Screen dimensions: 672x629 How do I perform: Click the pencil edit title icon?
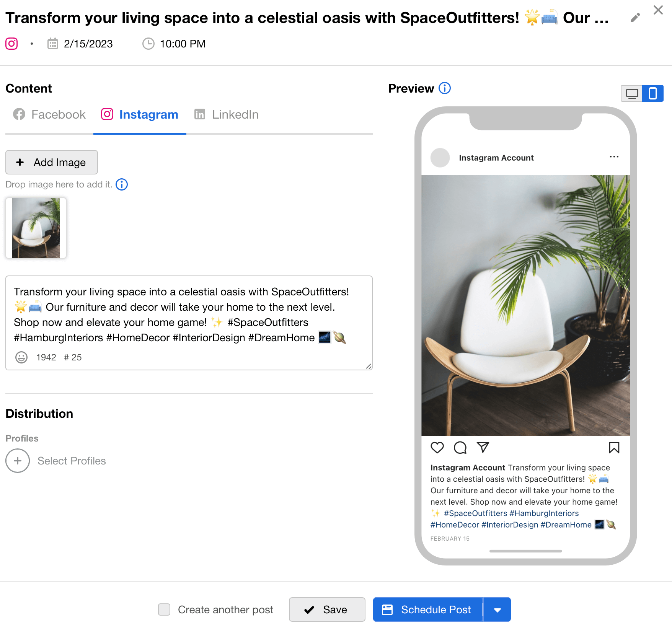[635, 18]
